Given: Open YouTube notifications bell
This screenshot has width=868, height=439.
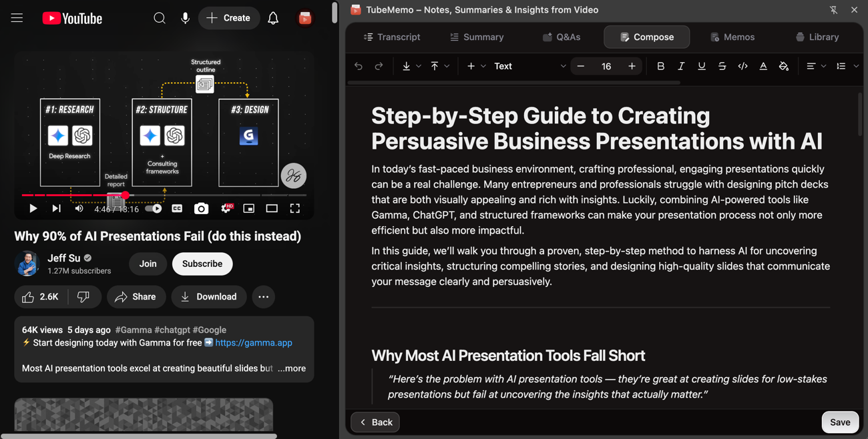Looking at the screenshot, I should click(x=273, y=18).
